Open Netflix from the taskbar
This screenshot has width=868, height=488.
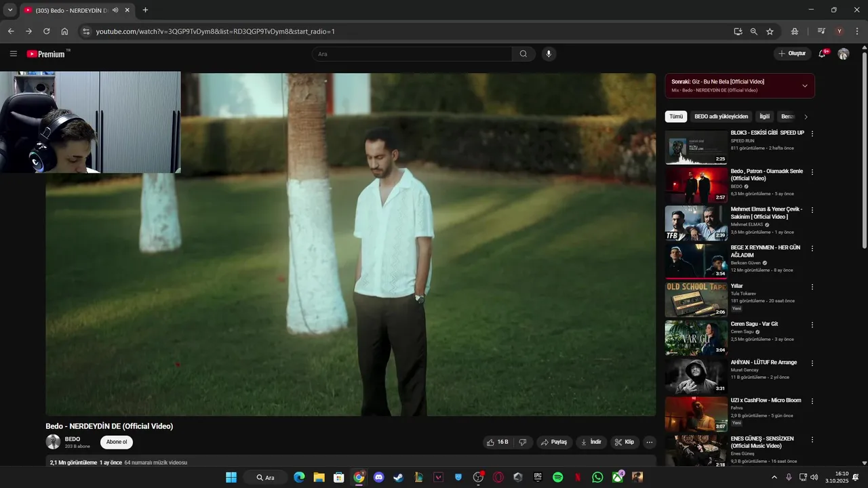tap(578, 477)
